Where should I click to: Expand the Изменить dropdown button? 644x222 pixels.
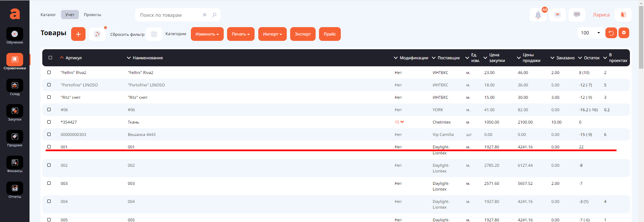click(x=207, y=34)
